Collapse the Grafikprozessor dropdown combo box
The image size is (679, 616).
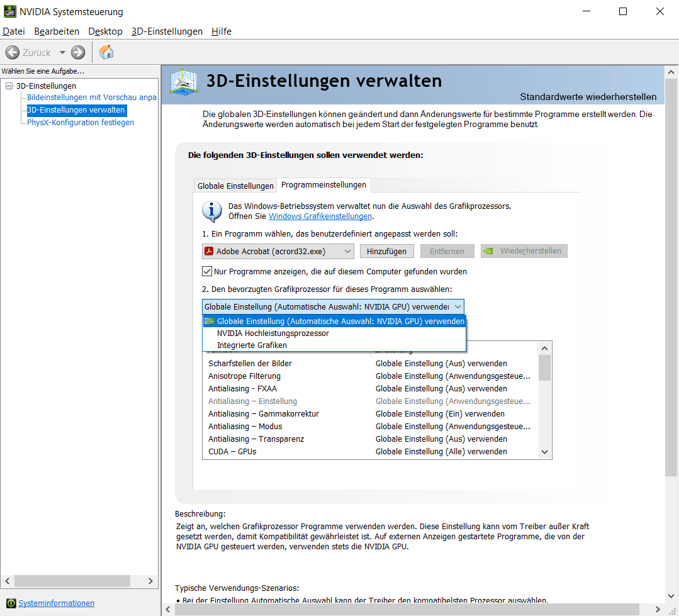[333, 307]
